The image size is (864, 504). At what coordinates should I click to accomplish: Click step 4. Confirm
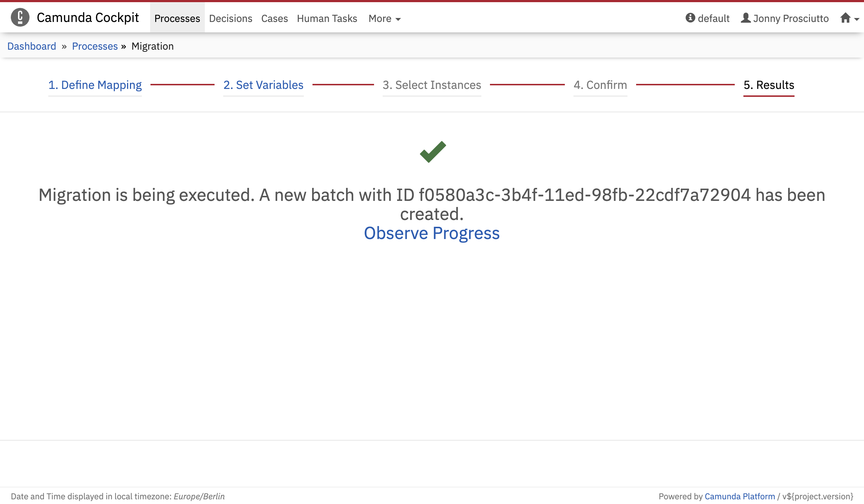[x=600, y=85]
